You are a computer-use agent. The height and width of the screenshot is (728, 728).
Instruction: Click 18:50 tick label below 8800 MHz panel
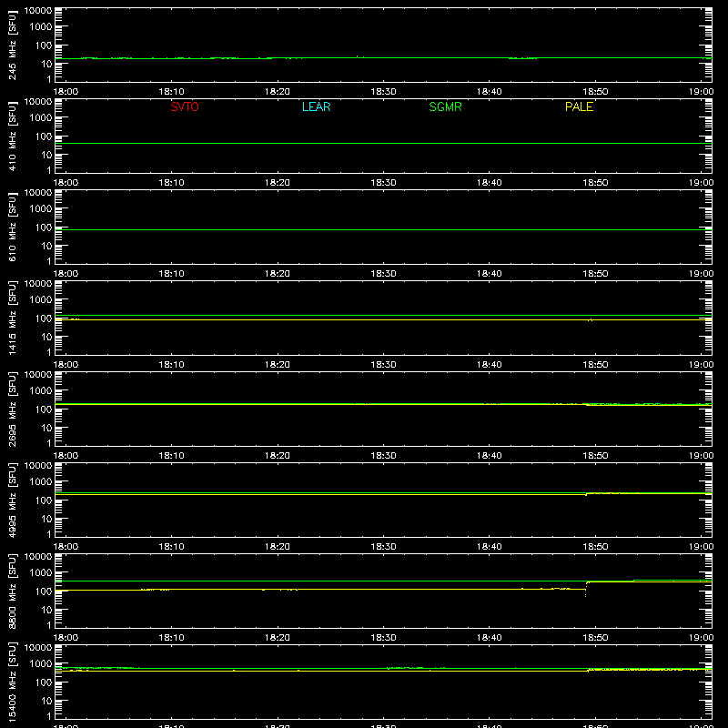[x=595, y=638]
